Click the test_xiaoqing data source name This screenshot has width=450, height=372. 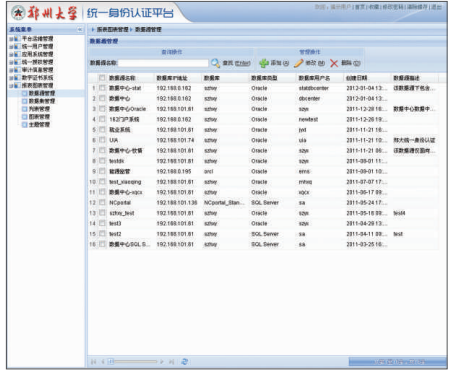[125, 182]
